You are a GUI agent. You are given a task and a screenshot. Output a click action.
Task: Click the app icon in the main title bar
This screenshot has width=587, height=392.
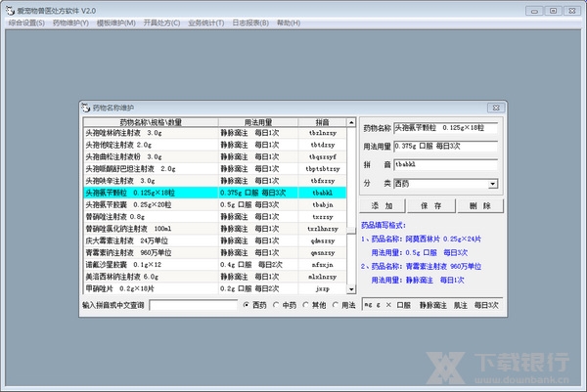10,11
